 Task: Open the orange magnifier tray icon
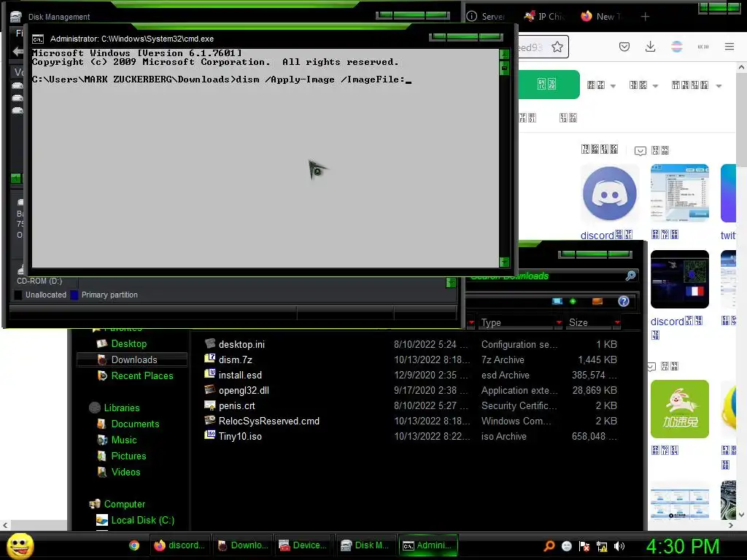pos(549,545)
